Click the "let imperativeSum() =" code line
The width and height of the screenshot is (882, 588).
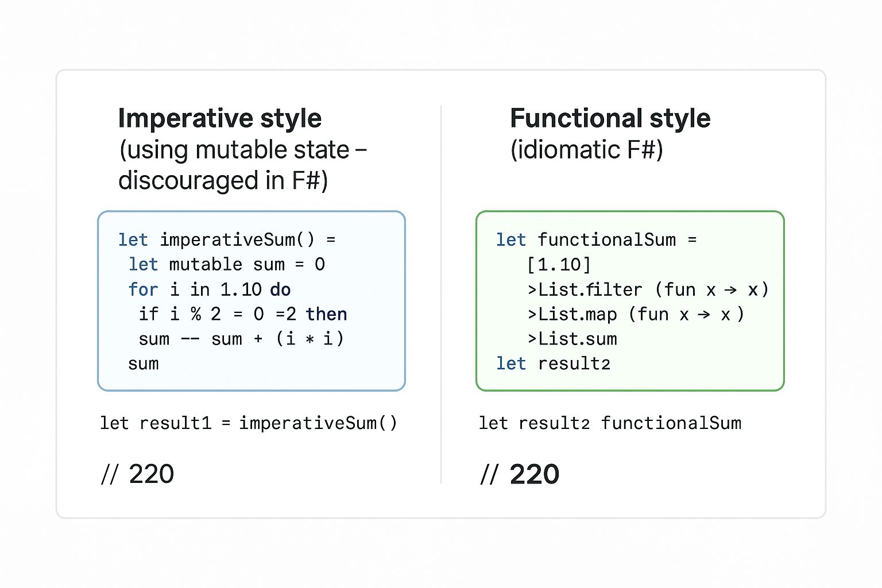[x=226, y=239]
